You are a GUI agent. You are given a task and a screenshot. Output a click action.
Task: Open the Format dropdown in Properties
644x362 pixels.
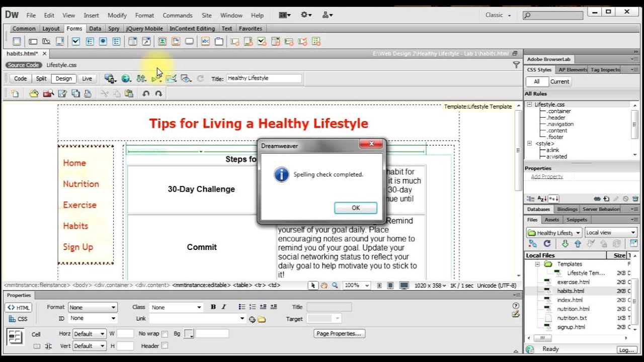(93, 307)
